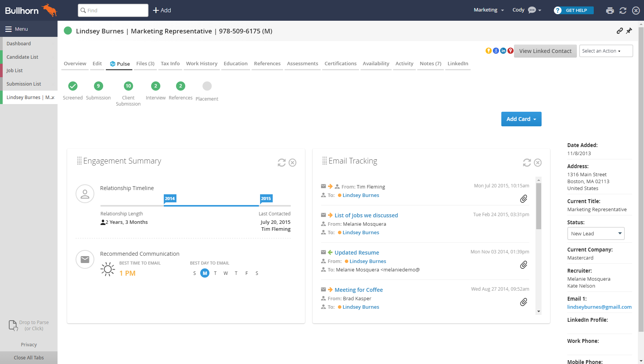Change the New Lead status dropdown
The height and width of the screenshot is (364, 644).
tap(596, 233)
